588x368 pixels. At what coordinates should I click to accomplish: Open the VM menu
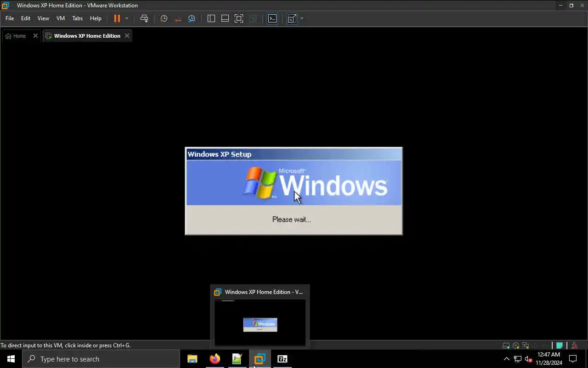coord(61,18)
